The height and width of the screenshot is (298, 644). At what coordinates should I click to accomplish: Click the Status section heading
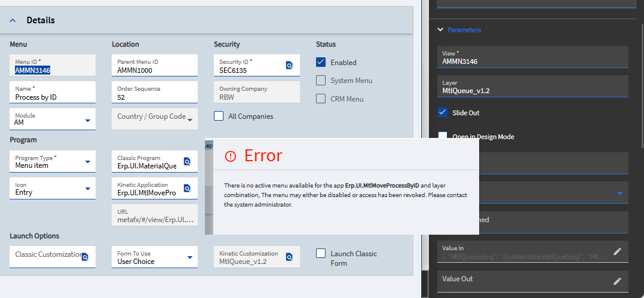click(326, 44)
